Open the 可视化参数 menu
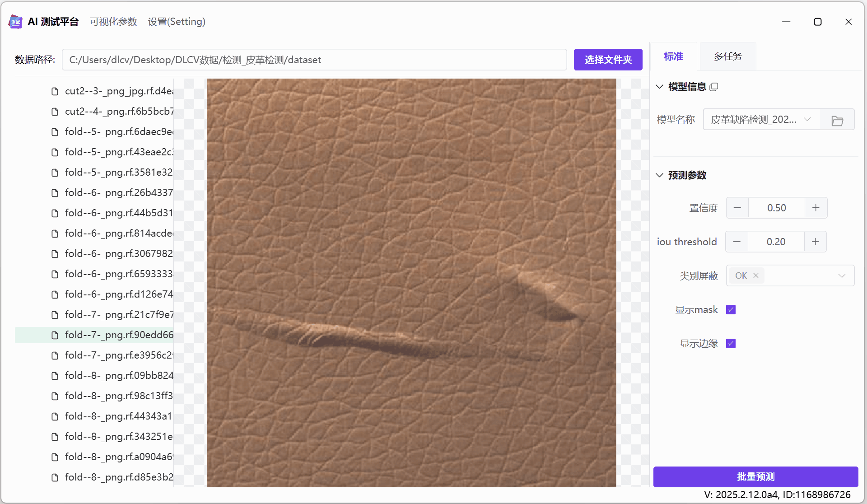Screen dimensions: 867x504 pyautogui.click(x=113, y=22)
